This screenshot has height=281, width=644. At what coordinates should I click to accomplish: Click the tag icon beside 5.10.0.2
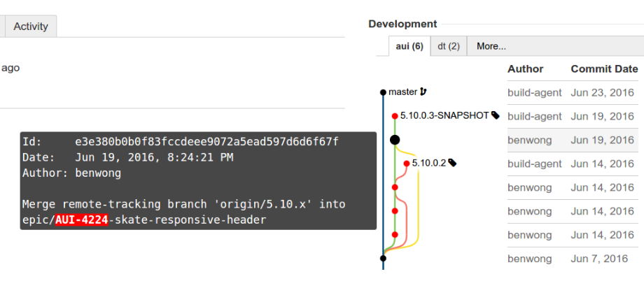(x=452, y=163)
